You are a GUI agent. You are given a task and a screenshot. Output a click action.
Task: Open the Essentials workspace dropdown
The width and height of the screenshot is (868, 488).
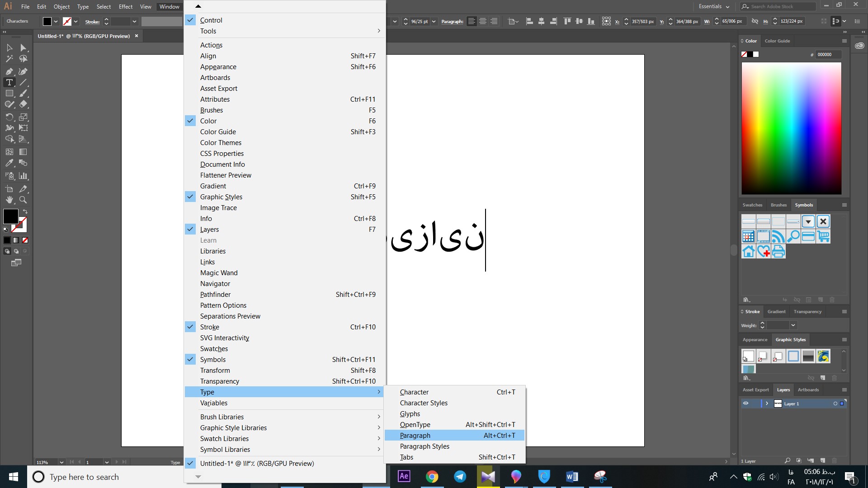(x=713, y=6)
